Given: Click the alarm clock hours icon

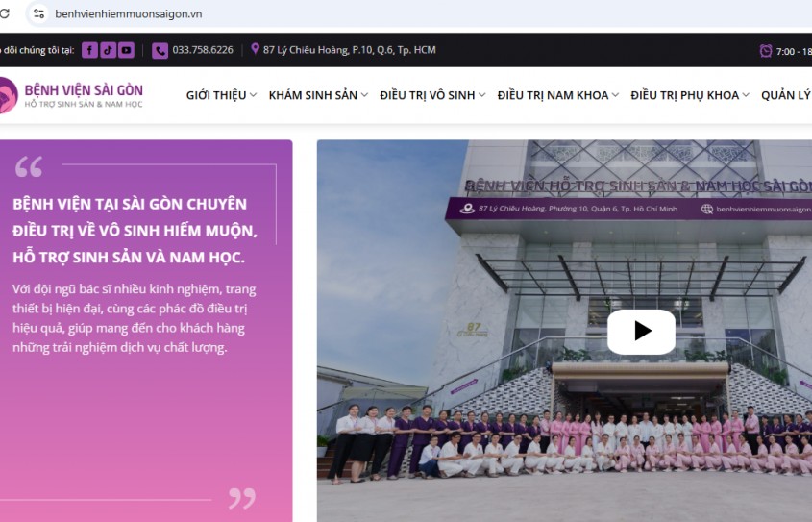Looking at the screenshot, I should click(x=765, y=51).
